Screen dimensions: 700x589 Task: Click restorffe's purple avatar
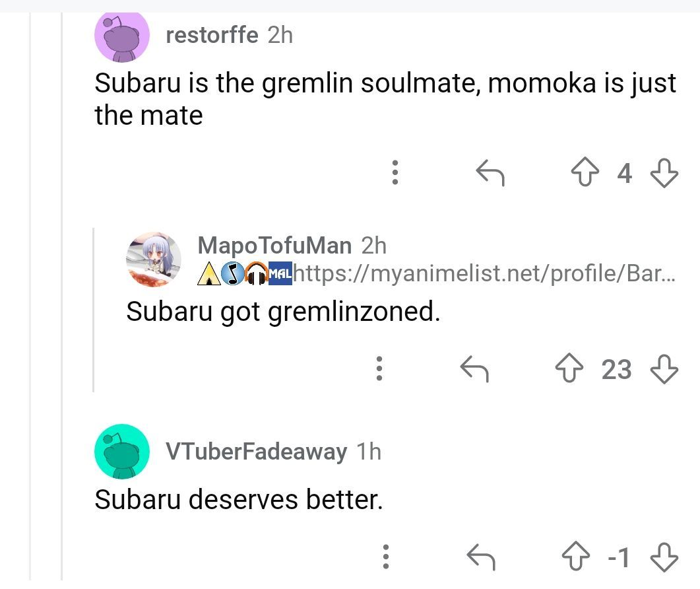(122, 36)
